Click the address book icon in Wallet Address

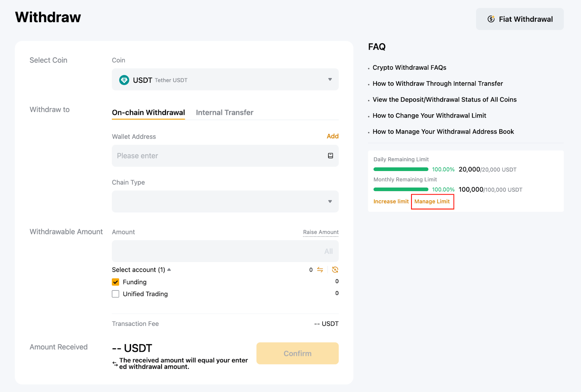pos(330,156)
